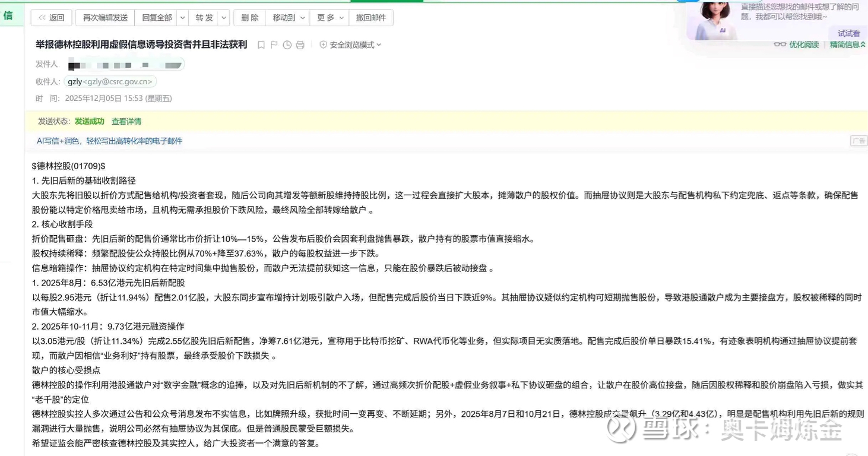Viewport: 868px width, 456px height.
Task: Collapse header with 精简信息
Action: 847,45
